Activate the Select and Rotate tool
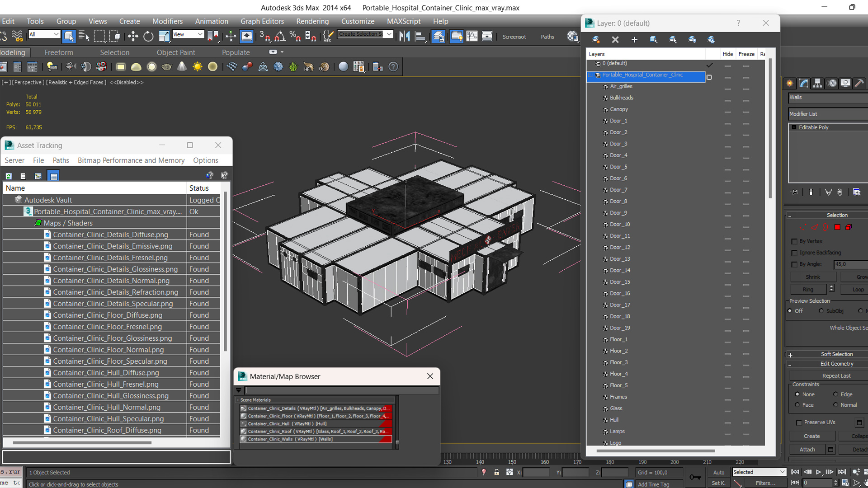Viewport: 868px width, 488px height. pyautogui.click(x=148, y=36)
